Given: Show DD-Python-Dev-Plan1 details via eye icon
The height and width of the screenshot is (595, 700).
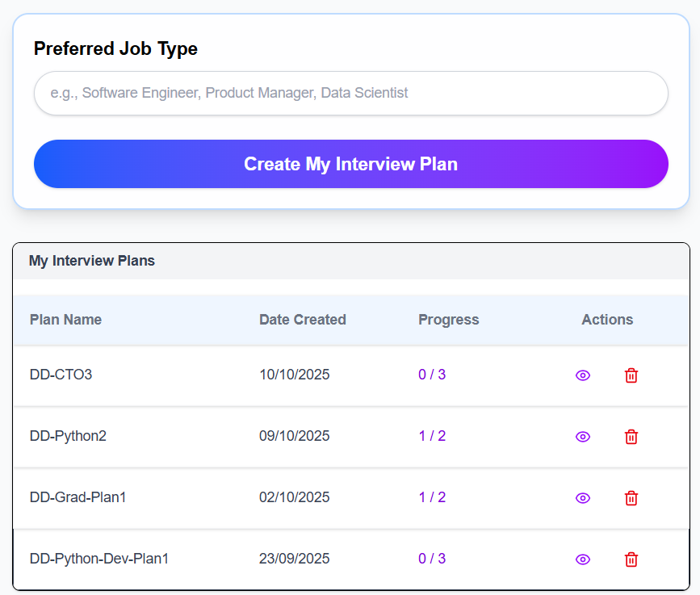Looking at the screenshot, I should [583, 559].
